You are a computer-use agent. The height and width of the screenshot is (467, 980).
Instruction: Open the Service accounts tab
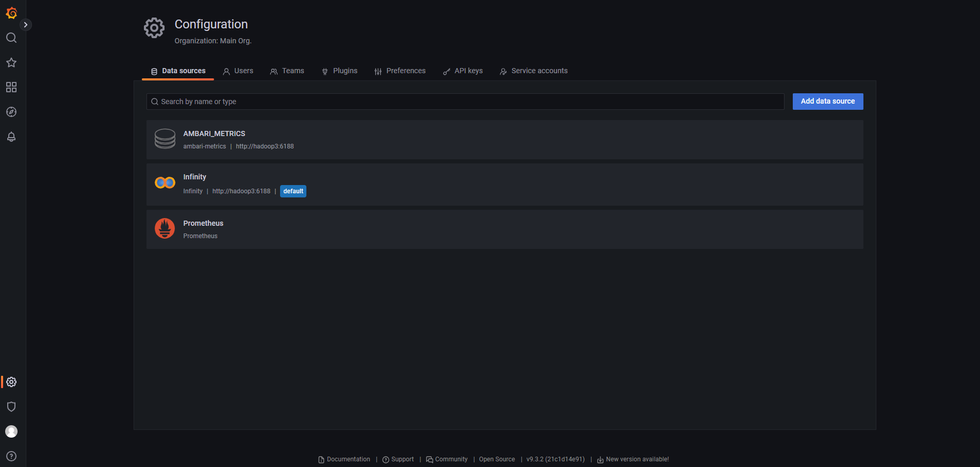point(533,71)
